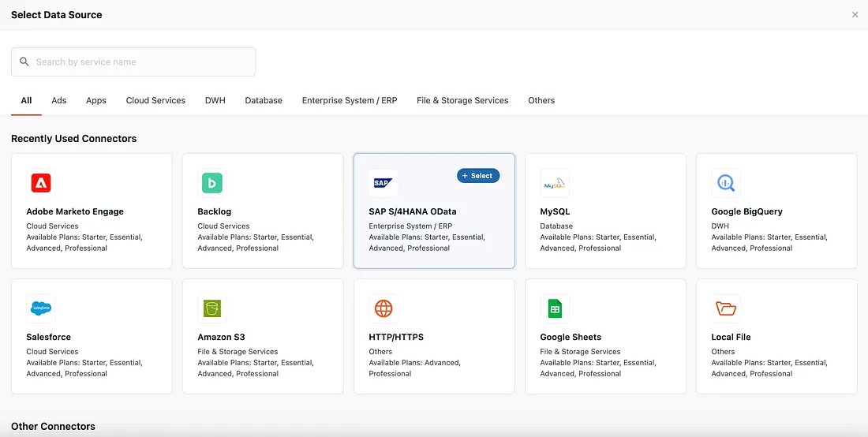Viewport: 868px width, 437px height.
Task: Close the Select Data Source dialog
Action: click(x=855, y=15)
